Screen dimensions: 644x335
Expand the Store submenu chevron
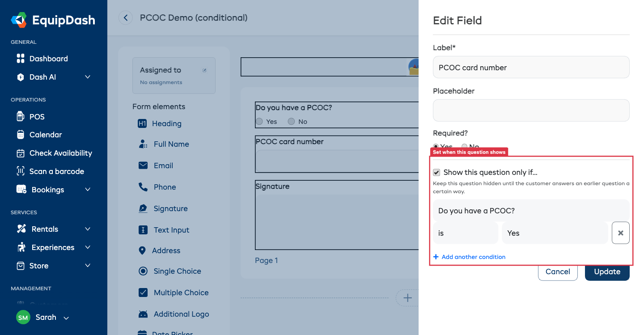tap(88, 266)
